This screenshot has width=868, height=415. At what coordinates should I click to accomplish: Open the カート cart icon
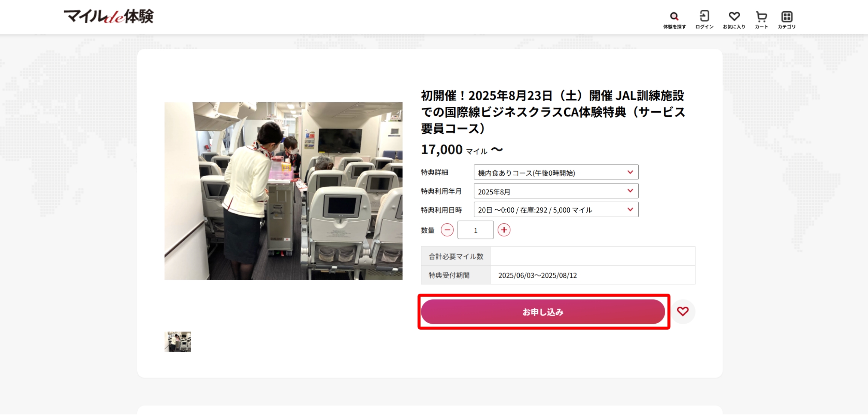(x=761, y=19)
